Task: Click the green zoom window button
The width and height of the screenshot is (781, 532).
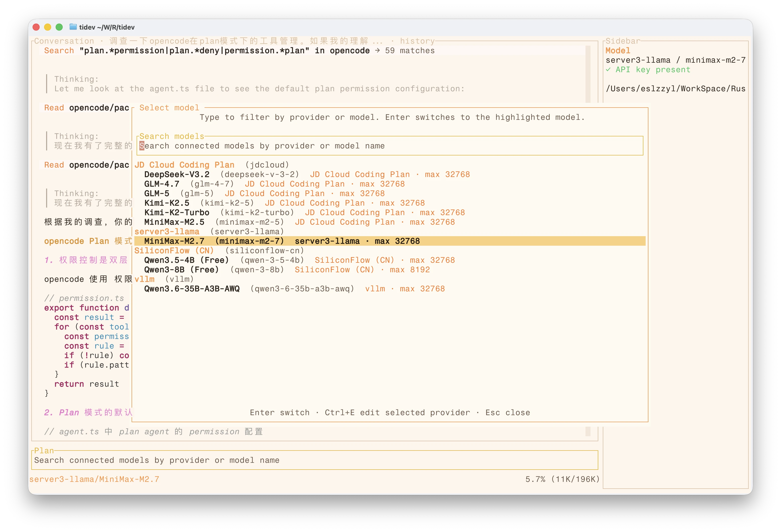Action: point(59,27)
